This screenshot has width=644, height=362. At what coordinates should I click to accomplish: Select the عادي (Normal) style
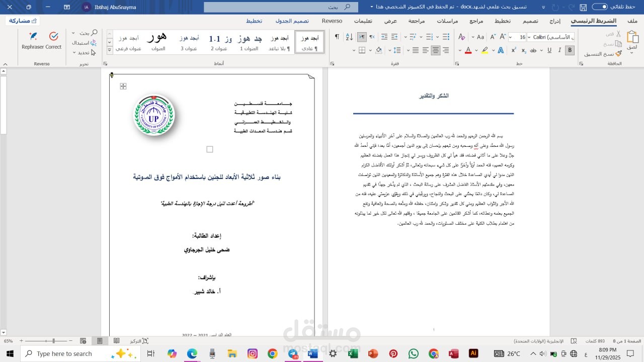click(x=309, y=42)
